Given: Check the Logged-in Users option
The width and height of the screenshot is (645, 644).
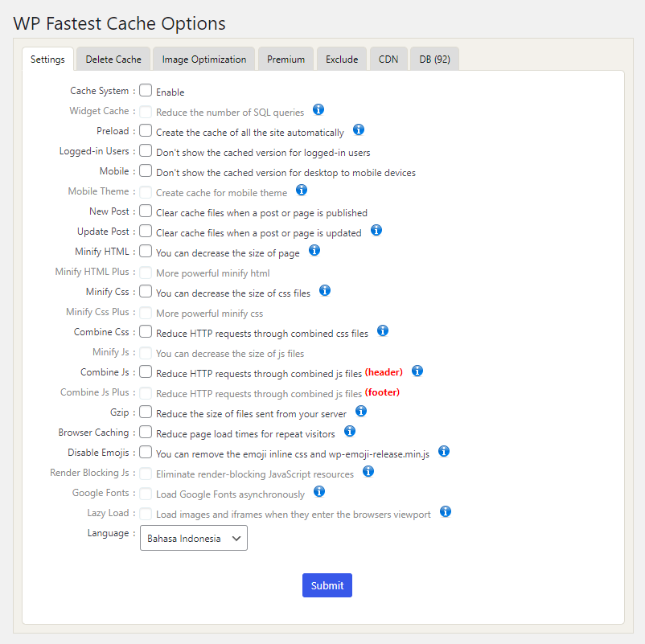Looking at the screenshot, I should (x=146, y=150).
